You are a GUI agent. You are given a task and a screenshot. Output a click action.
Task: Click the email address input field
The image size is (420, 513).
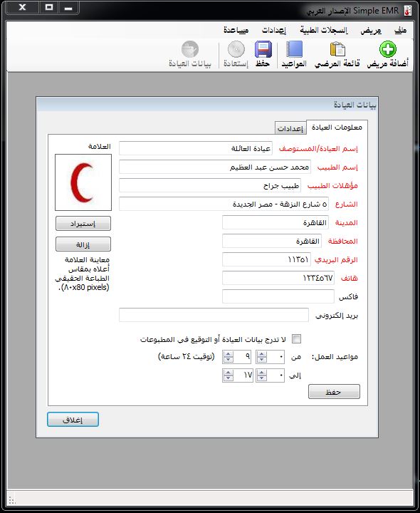tap(214, 315)
